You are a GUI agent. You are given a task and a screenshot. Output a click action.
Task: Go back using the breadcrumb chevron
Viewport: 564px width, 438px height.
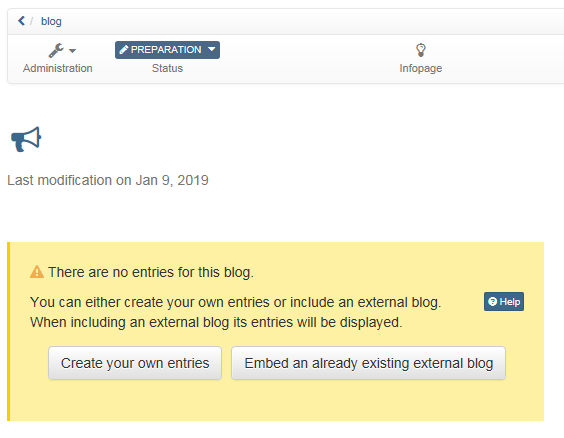(22, 21)
